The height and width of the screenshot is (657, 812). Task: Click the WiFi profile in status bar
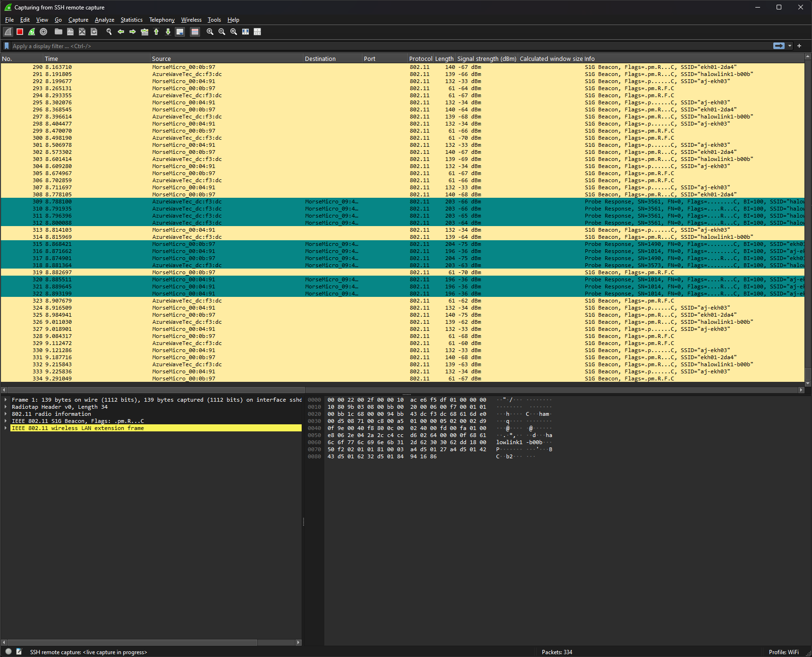point(784,652)
